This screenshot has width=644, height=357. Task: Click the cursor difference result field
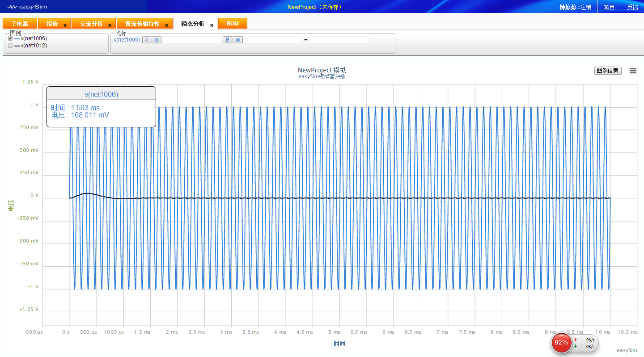339,40
